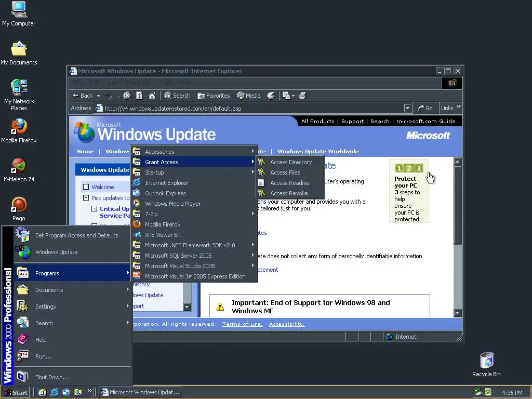Open Search in the Start menu
The height and width of the screenshot is (399, 532).
(x=72, y=323)
